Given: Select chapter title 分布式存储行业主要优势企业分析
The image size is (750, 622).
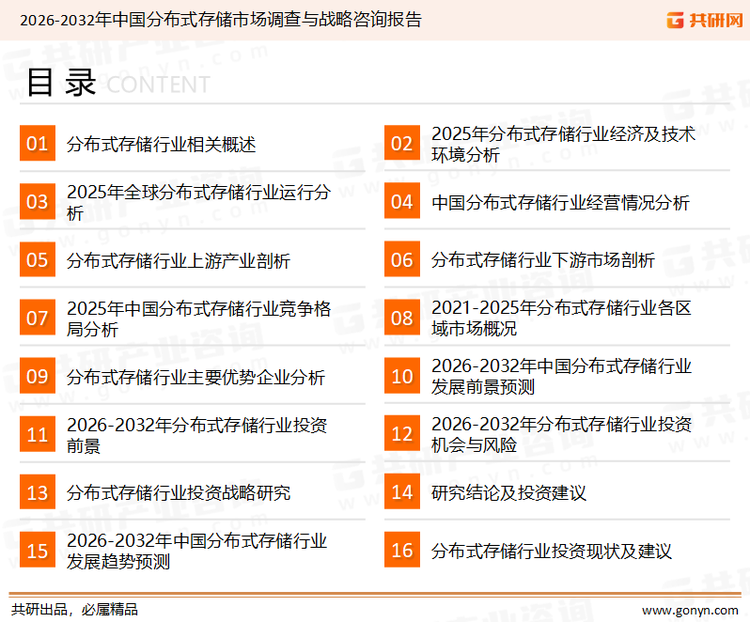Looking at the screenshot, I should coord(196,377).
